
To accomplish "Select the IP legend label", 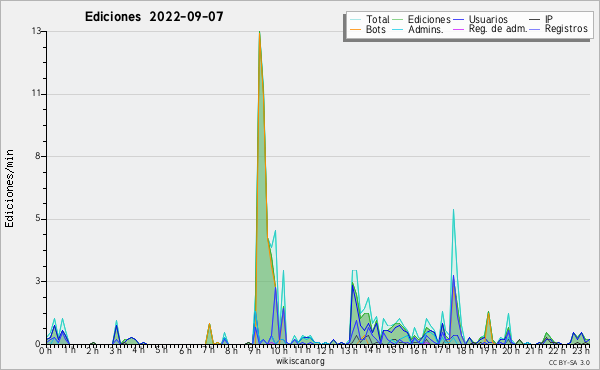I will (x=549, y=19).
